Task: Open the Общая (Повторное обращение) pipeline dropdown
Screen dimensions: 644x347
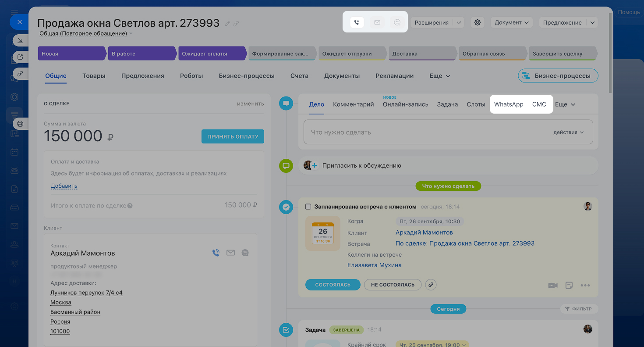Action: pyautogui.click(x=86, y=33)
